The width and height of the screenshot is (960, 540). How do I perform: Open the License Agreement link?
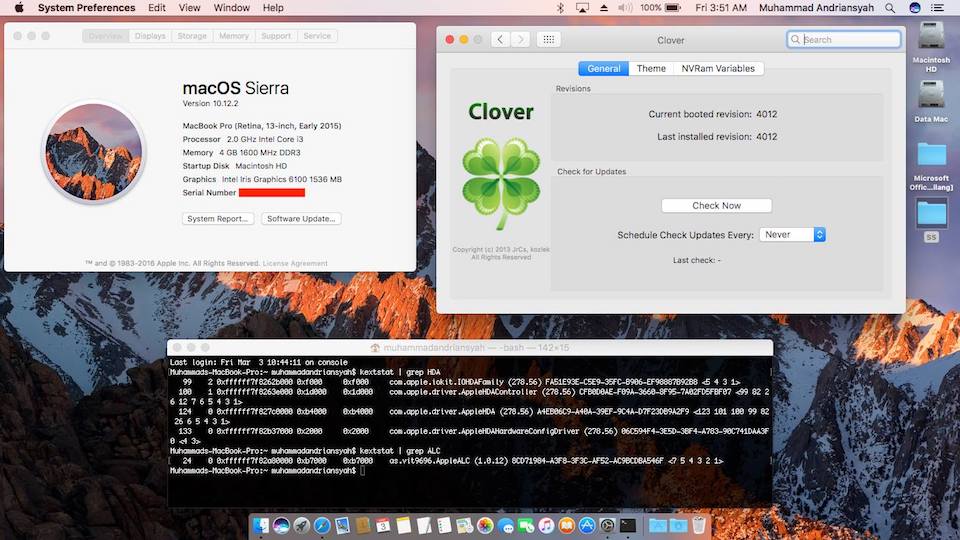click(x=295, y=263)
